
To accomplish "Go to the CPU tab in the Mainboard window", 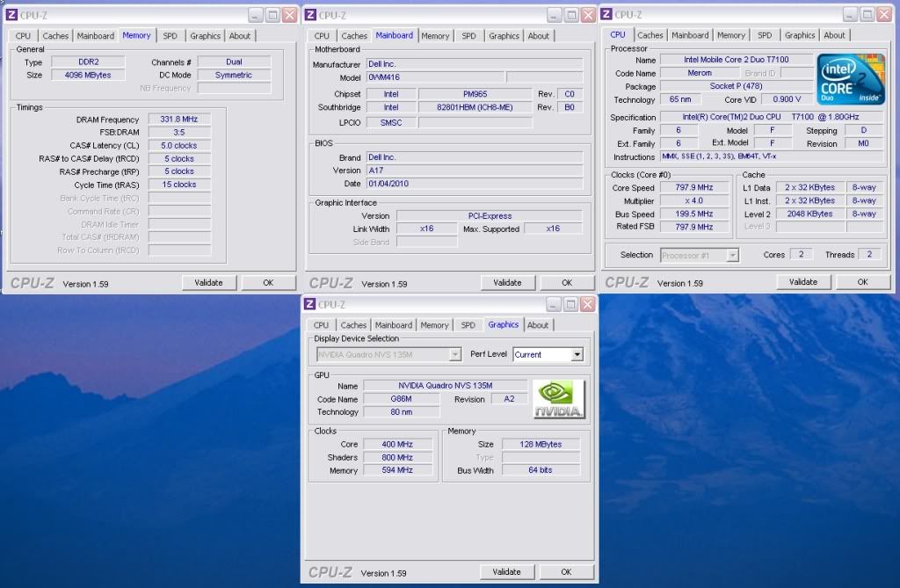I will coord(322,36).
